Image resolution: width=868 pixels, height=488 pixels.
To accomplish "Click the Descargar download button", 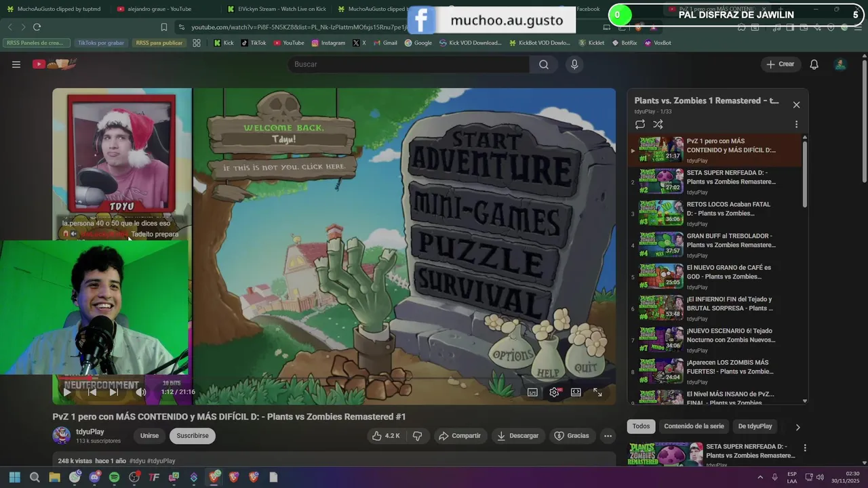I will click(518, 436).
